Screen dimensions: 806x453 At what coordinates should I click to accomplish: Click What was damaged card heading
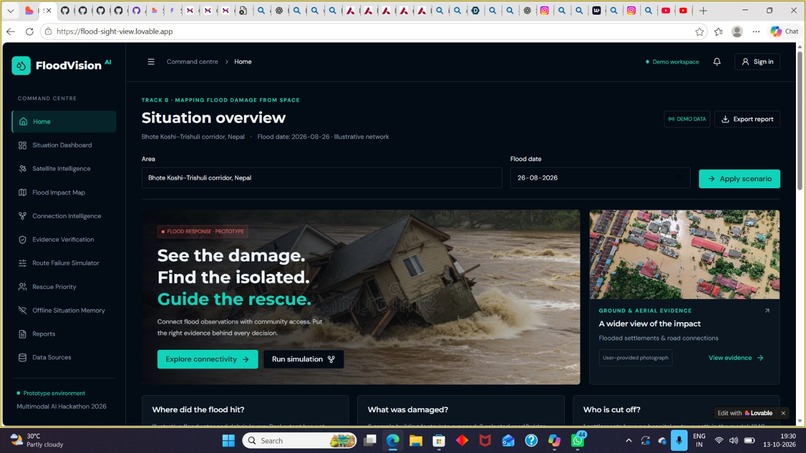tap(408, 410)
